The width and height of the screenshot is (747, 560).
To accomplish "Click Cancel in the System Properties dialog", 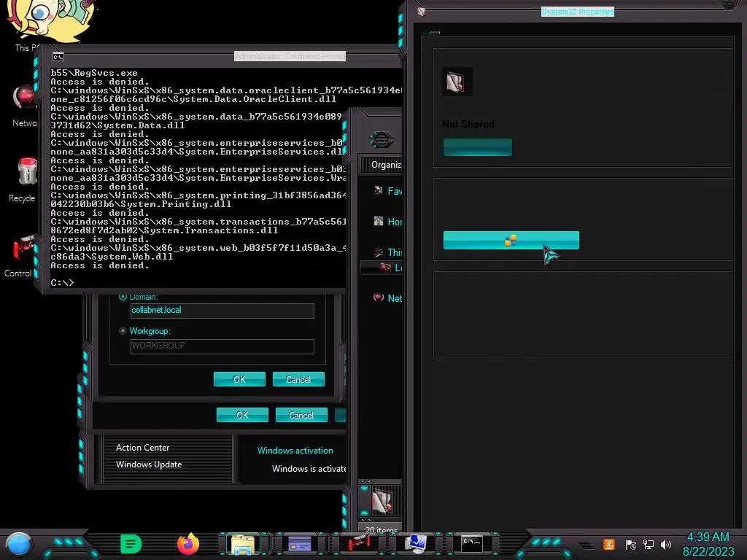I will coord(301,415).
